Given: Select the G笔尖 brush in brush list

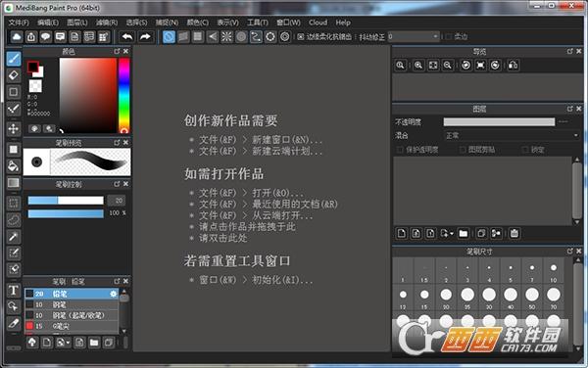Looking at the screenshot, I should point(72,326).
